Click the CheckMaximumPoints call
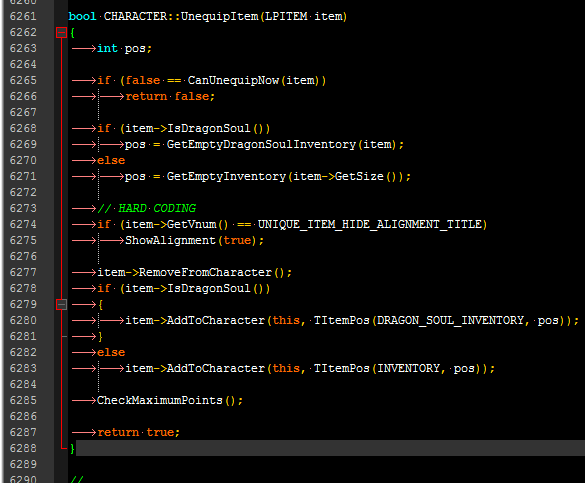The image size is (585, 483). pos(170,400)
